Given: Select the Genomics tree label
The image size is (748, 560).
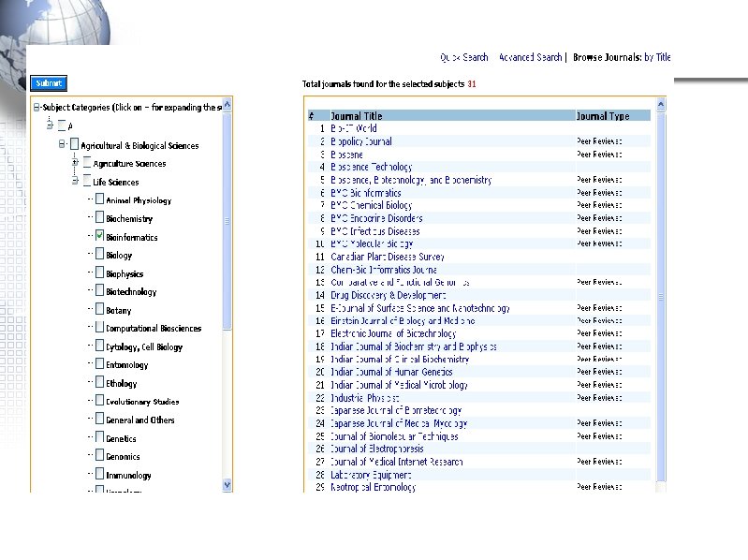Looking at the screenshot, I should tap(123, 457).
